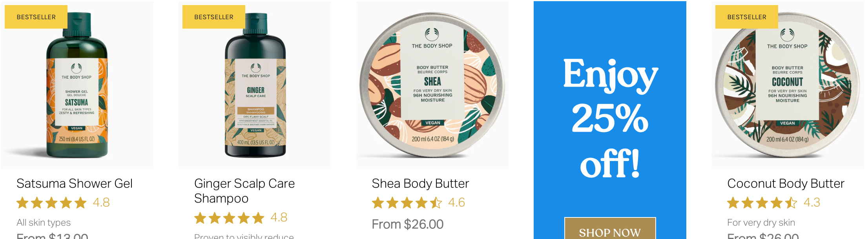Viewport: 868px width, 239px height.
Task: Click the 'For very dry skin' description text
Action: pos(761,223)
